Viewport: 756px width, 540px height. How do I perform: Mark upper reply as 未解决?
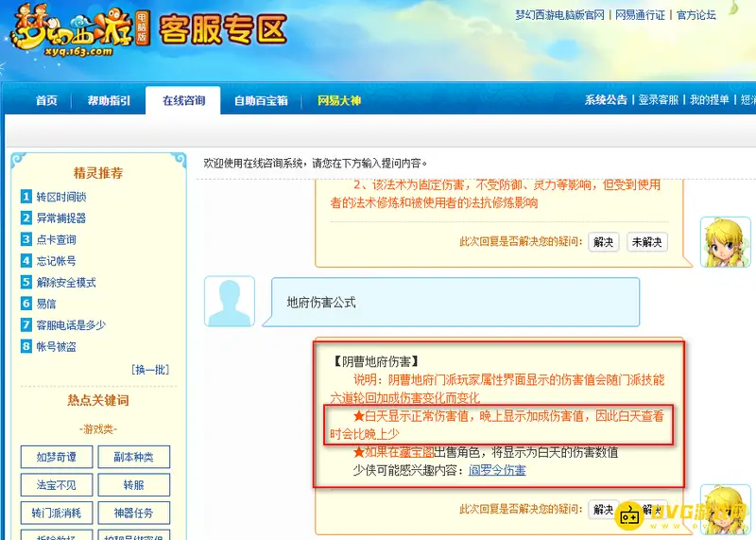click(x=647, y=242)
